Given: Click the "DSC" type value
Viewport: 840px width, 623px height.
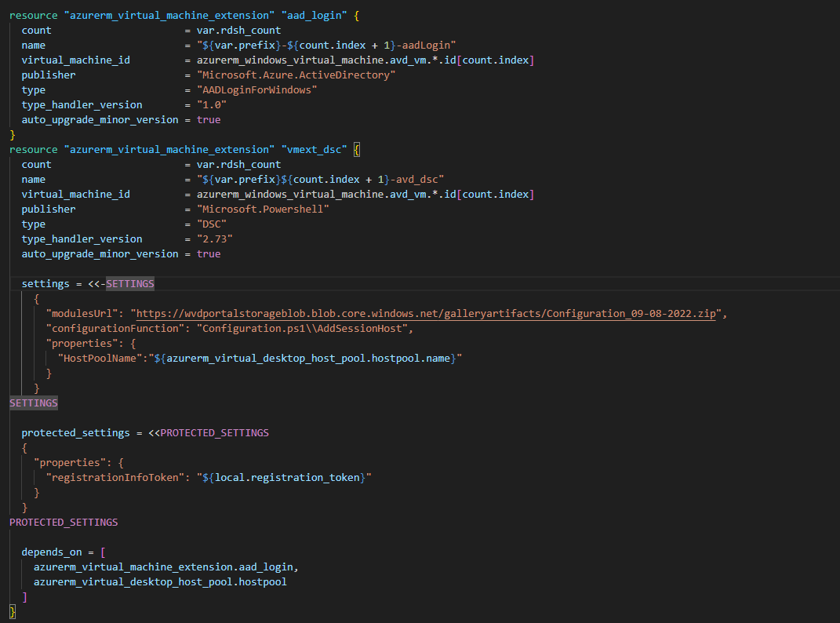Looking at the screenshot, I should [212, 224].
